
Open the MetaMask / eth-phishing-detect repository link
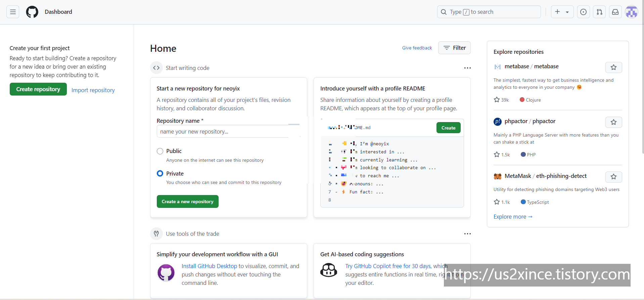(546, 176)
